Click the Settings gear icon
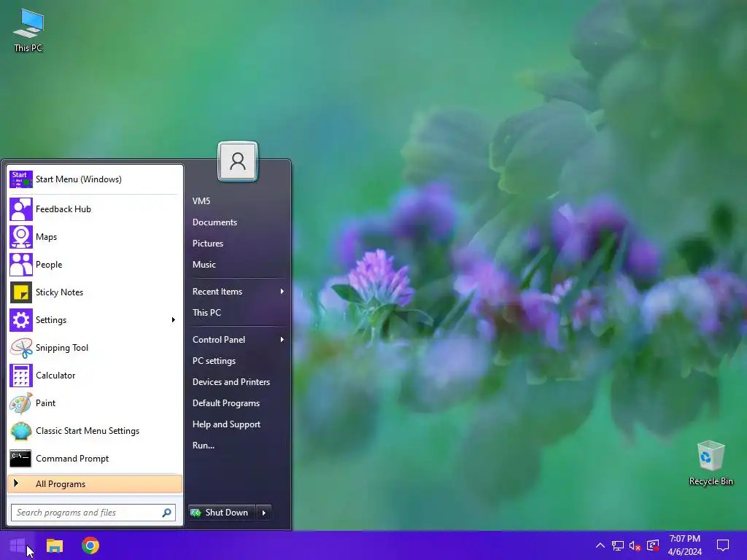 pyautogui.click(x=21, y=320)
